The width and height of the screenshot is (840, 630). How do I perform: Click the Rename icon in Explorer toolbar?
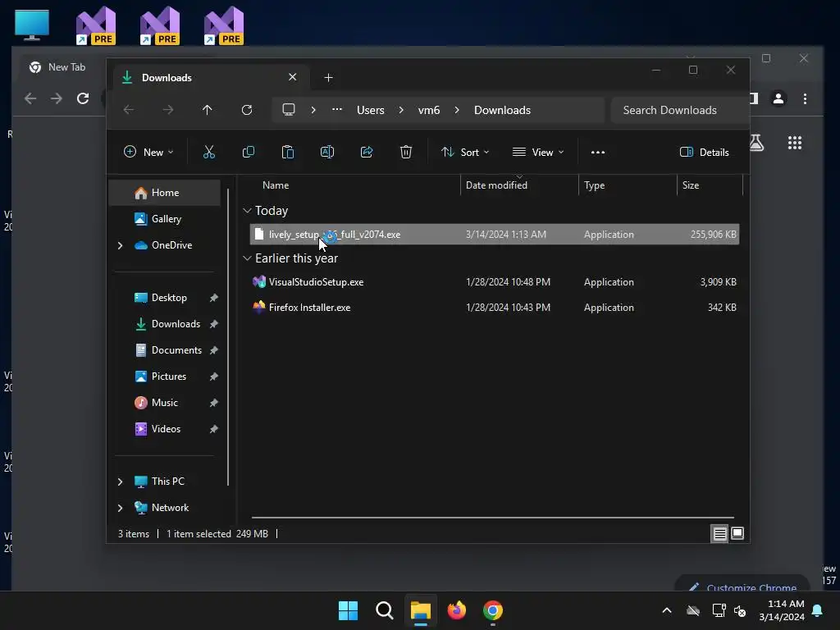coord(327,152)
